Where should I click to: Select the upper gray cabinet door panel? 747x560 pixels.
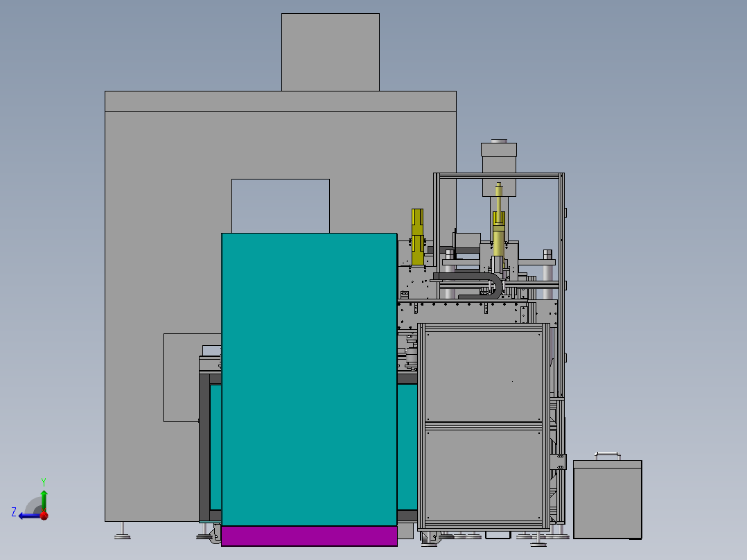click(484, 376)
